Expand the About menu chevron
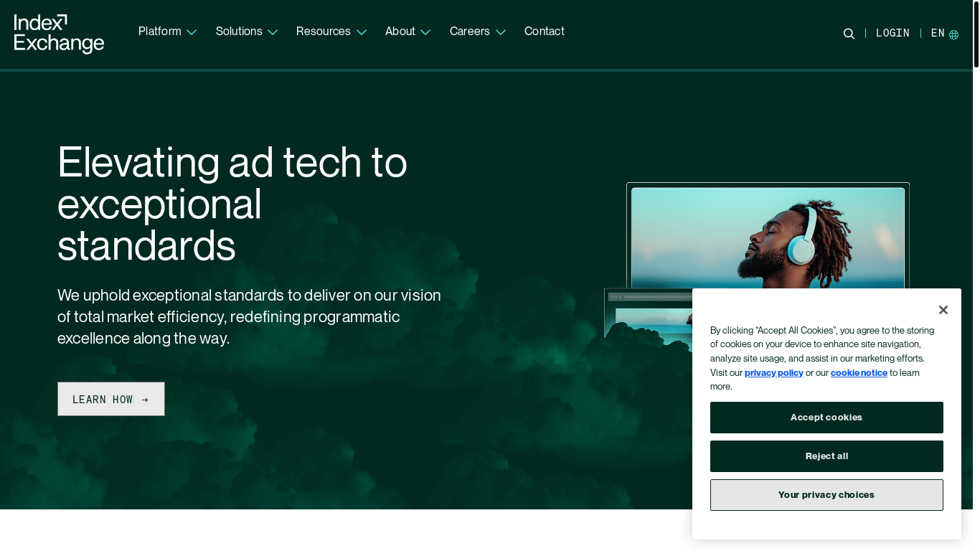This screenshot has height=551, width=980. click(x=425, y=32)
